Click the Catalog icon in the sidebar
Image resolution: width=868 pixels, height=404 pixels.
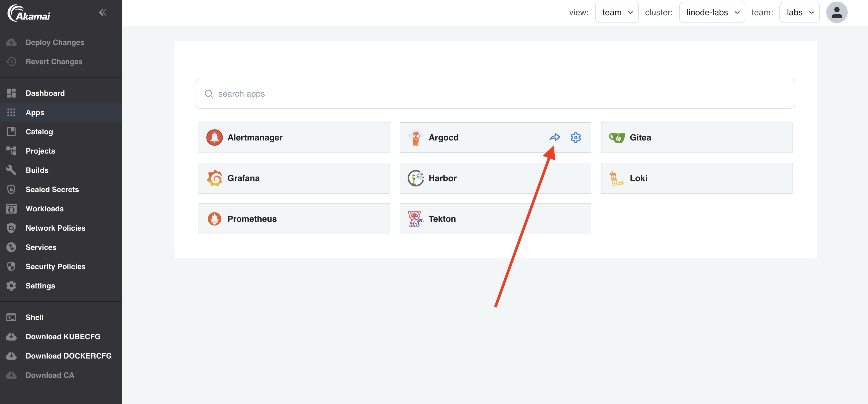pyautogui.click(x=11, y=132)
